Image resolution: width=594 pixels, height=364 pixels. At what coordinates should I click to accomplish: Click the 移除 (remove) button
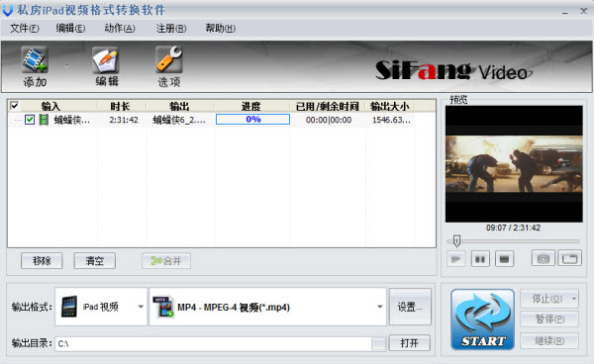point(42,261)
